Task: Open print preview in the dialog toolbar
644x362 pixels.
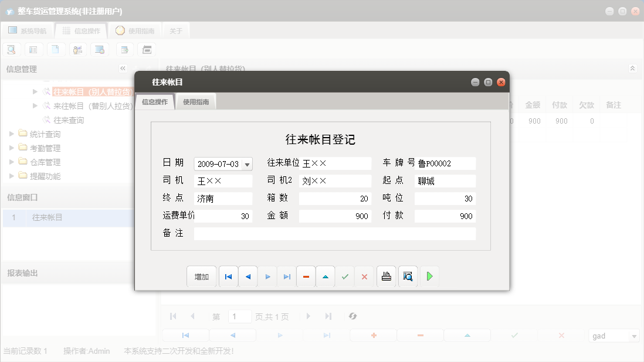Action: [x=408, y=276]
